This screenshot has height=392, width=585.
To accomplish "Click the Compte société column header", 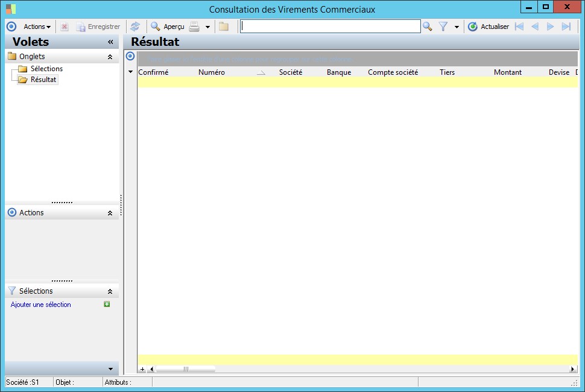I will point(393,72).
